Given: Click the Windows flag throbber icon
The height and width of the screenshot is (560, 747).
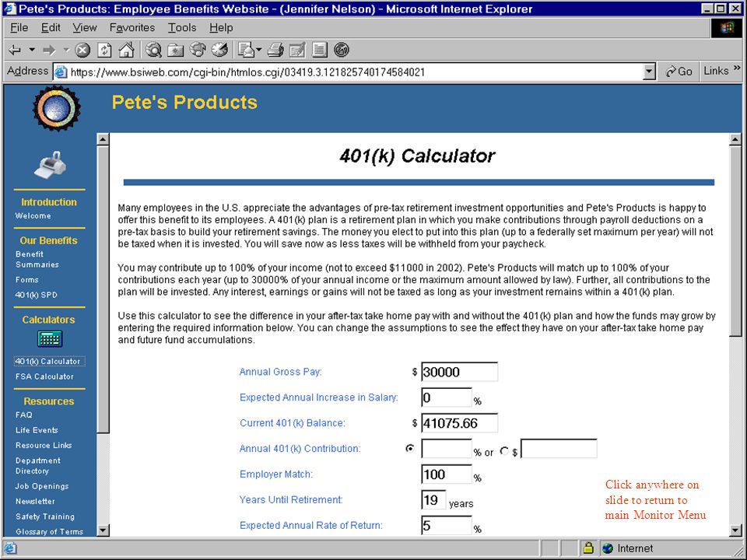Looking at the screenshot, I should click(x=727, y=28).
